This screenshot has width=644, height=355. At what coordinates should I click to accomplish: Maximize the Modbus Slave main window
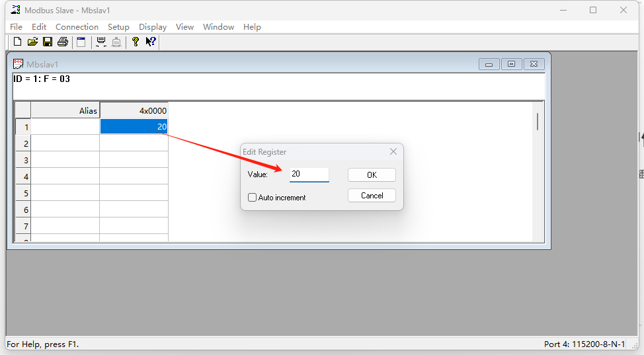coord(593,11)
